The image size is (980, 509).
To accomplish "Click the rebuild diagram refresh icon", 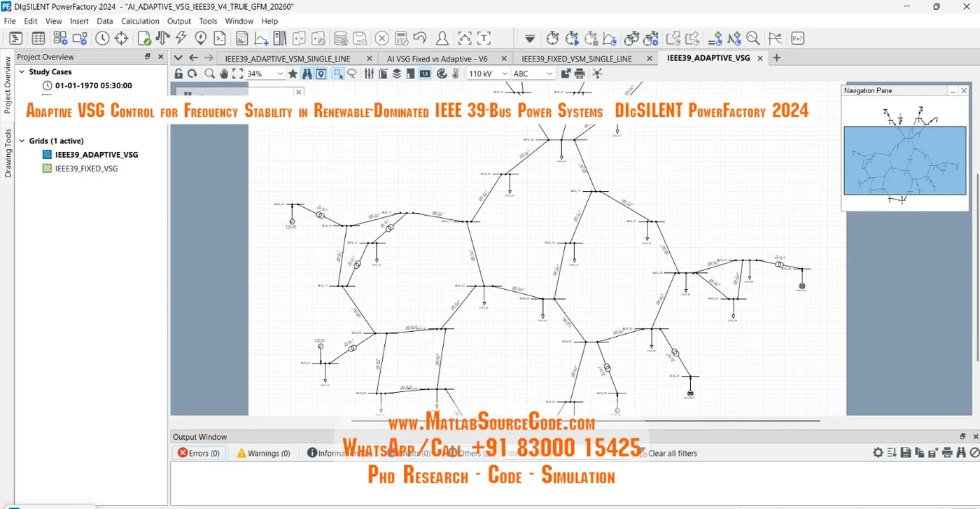I will [192, 74].
